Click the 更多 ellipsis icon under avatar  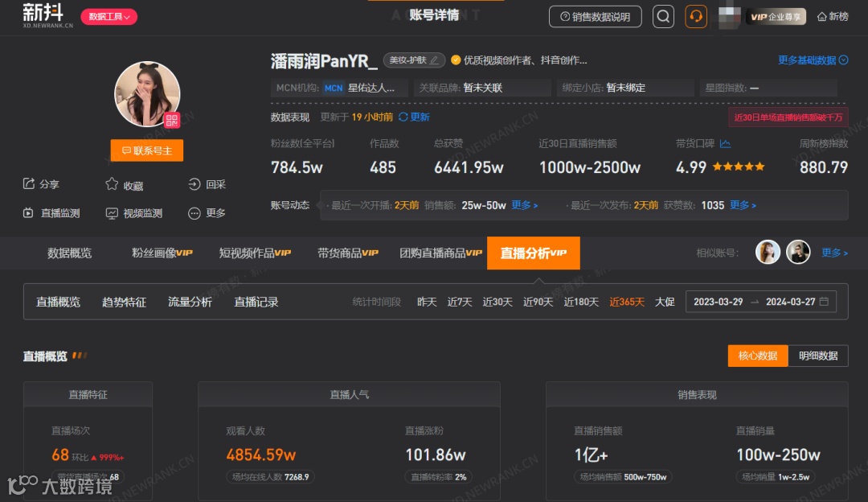pos(194,213)
